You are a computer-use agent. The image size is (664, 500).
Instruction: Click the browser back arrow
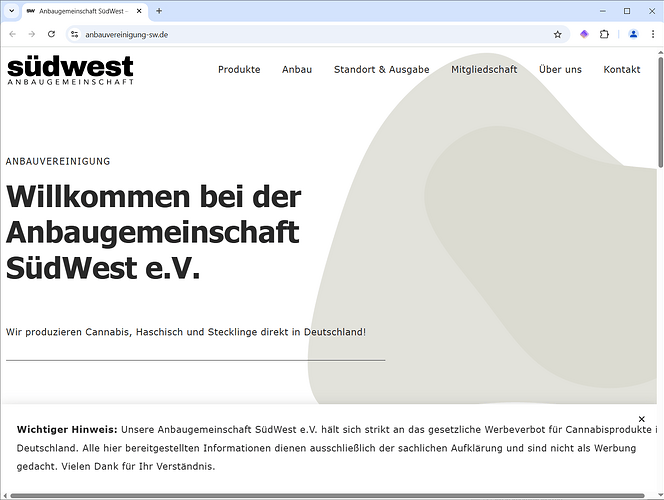13,34
